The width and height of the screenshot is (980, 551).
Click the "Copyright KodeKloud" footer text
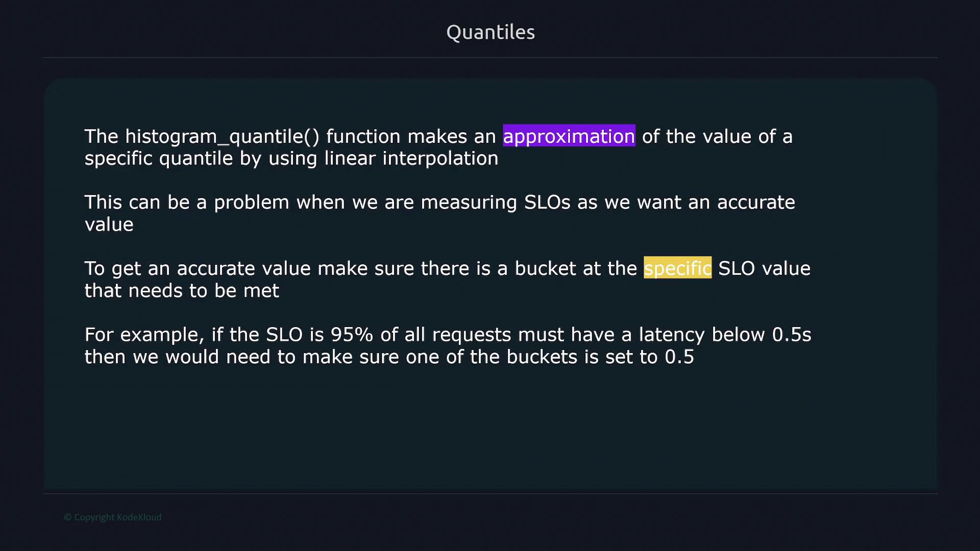pos(117,517)
